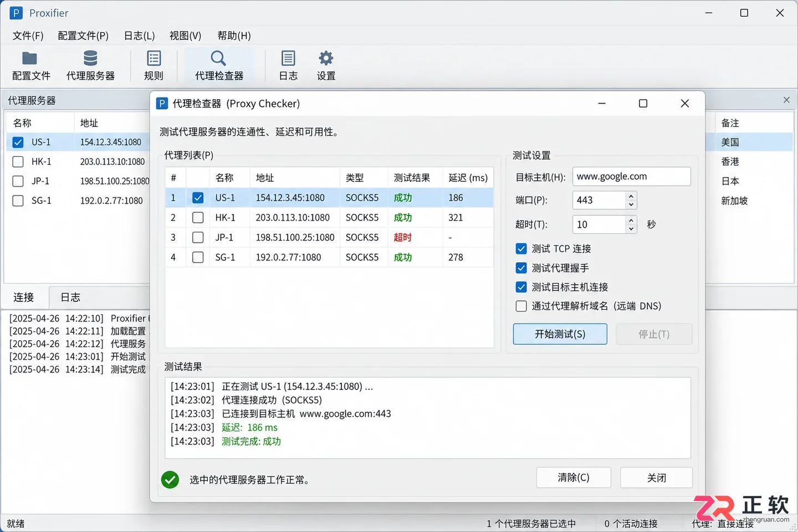Open the 日志(L) menu
The height and width of the screenshot is (532, 798).
tap(139, 36)
